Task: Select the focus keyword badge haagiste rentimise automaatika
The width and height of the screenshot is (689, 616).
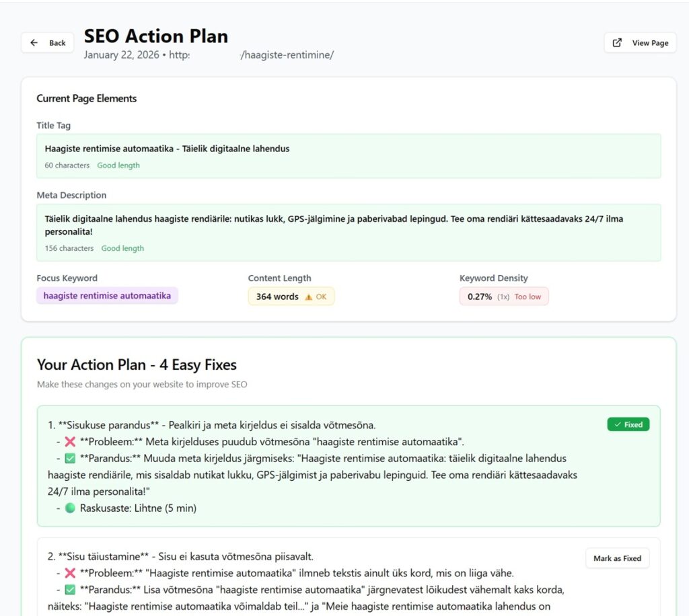Action: point(107,295)
